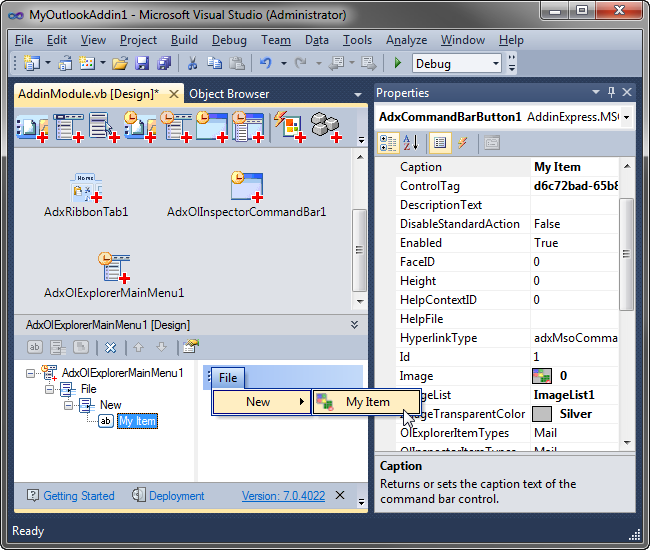Collapse the New tree node
This screenshot has width=650, height=550.
[x=68, y=405]
